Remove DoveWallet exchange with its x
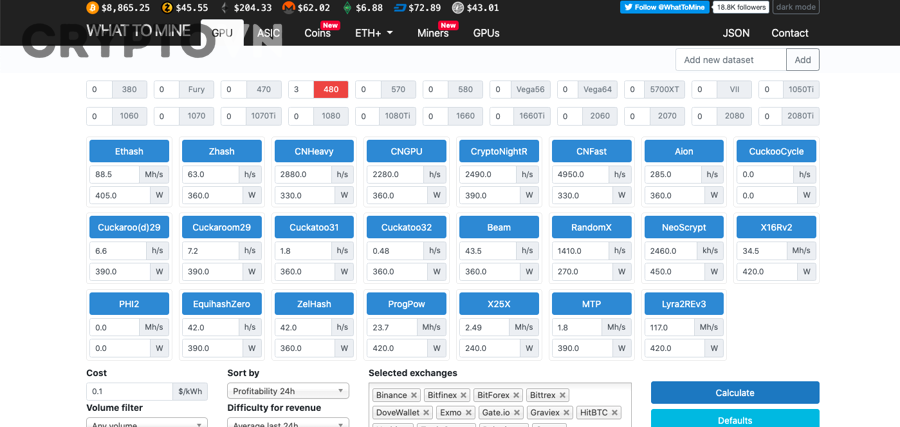The image size is (900, 427). point(426,412)
